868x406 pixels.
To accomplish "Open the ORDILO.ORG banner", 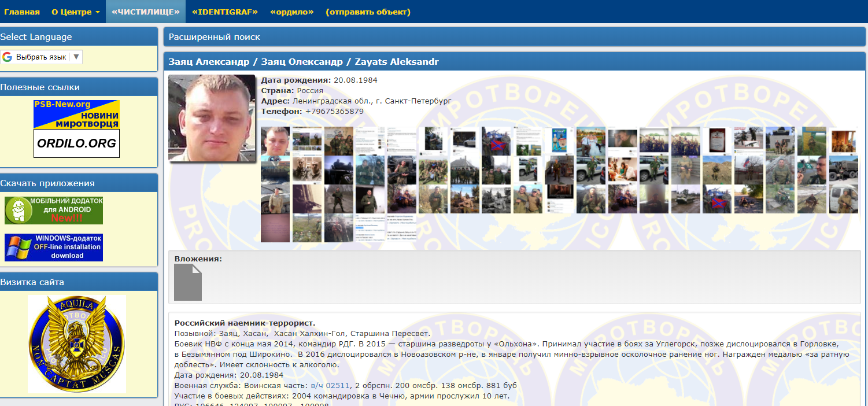I will 76,143.
